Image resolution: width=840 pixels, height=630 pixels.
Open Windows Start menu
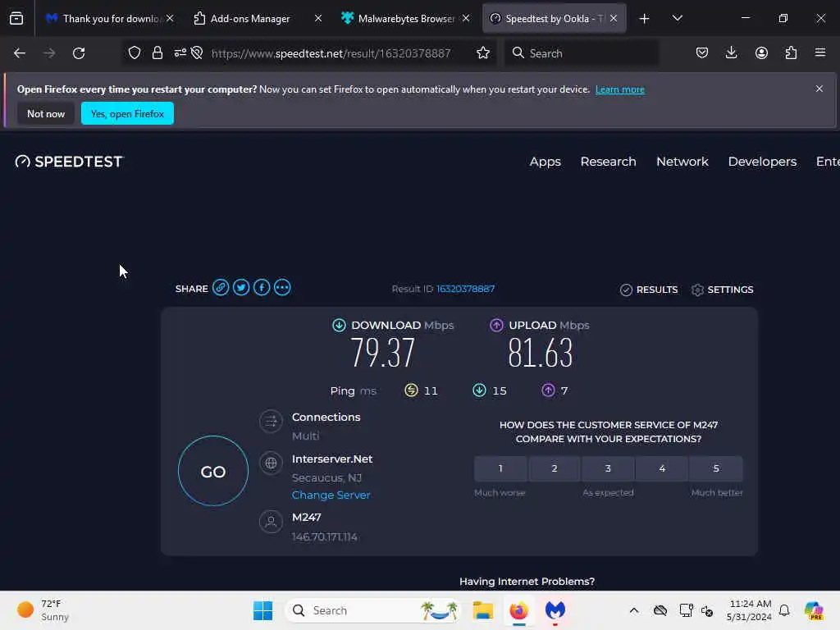(262, 610)
